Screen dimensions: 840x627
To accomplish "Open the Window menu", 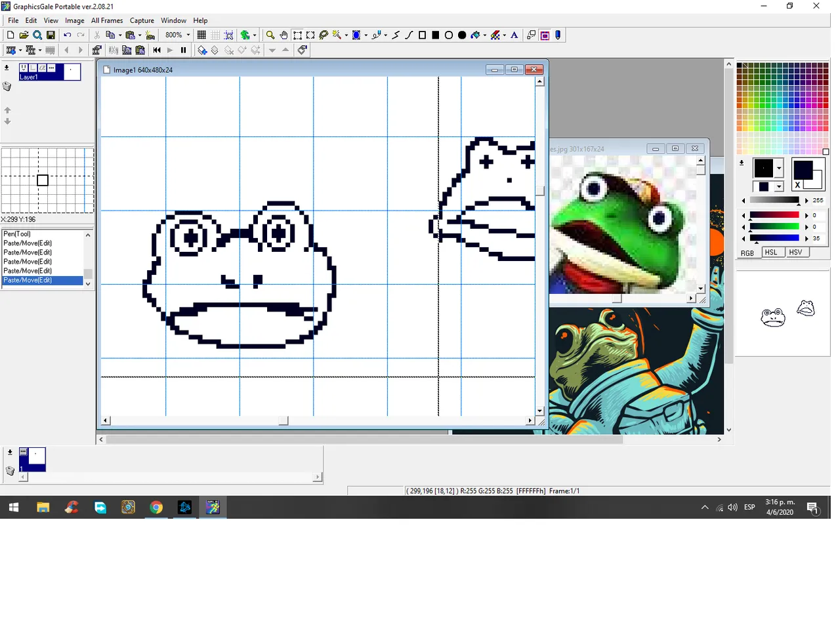I will 173,20.
